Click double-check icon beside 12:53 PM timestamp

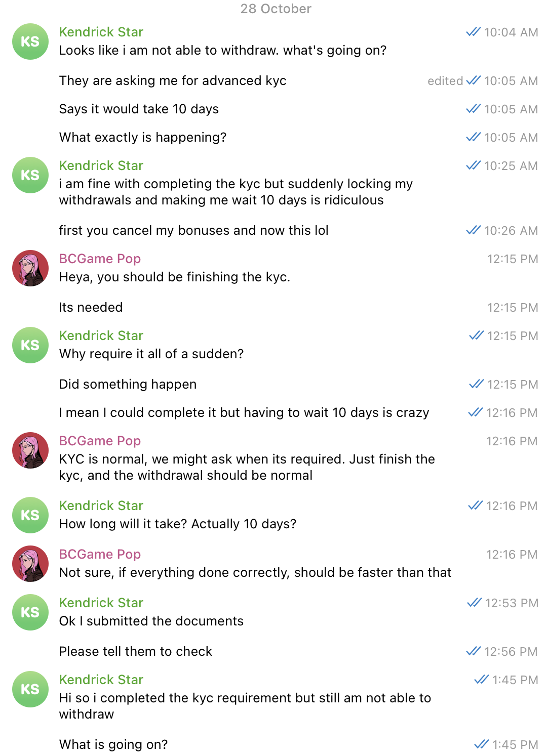click(x=474, y=603)
